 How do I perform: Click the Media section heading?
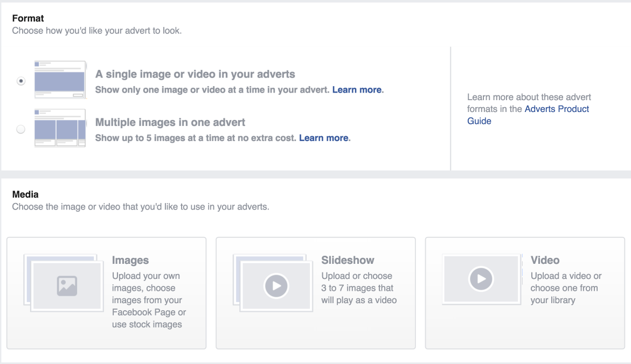25,194
